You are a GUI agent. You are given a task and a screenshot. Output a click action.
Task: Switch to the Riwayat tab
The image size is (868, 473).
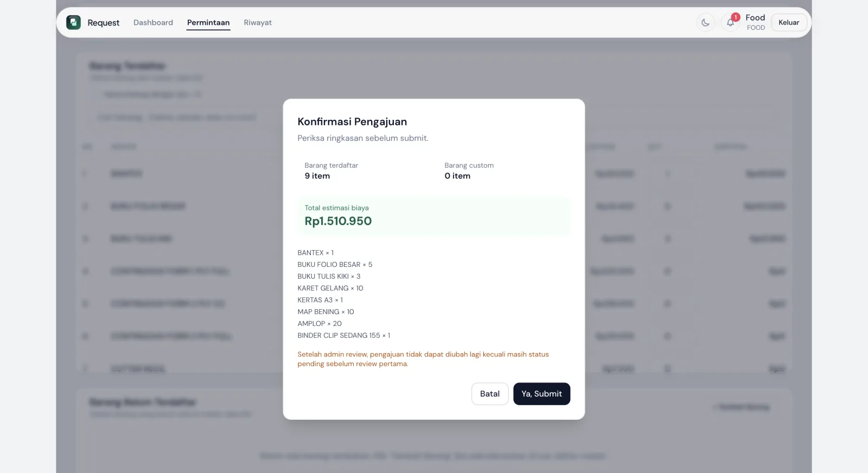tap(258, 22)
